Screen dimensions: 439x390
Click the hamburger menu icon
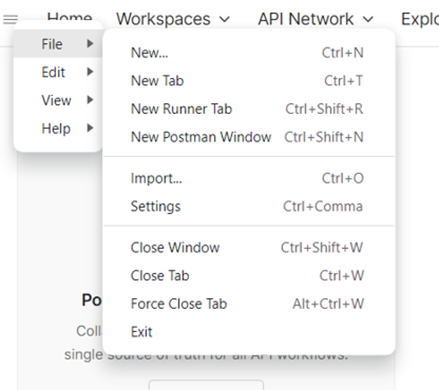pos(10,20)
